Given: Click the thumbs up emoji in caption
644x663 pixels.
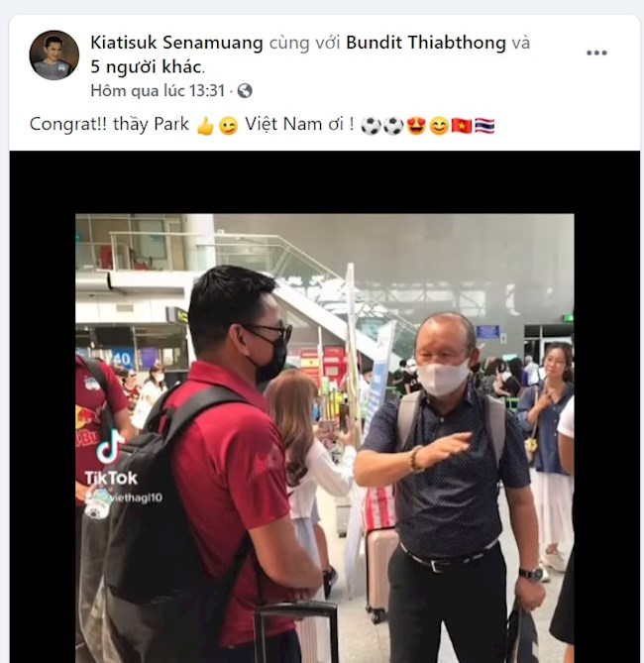Looking at the screenshot, I should click(x=205, y=126).
